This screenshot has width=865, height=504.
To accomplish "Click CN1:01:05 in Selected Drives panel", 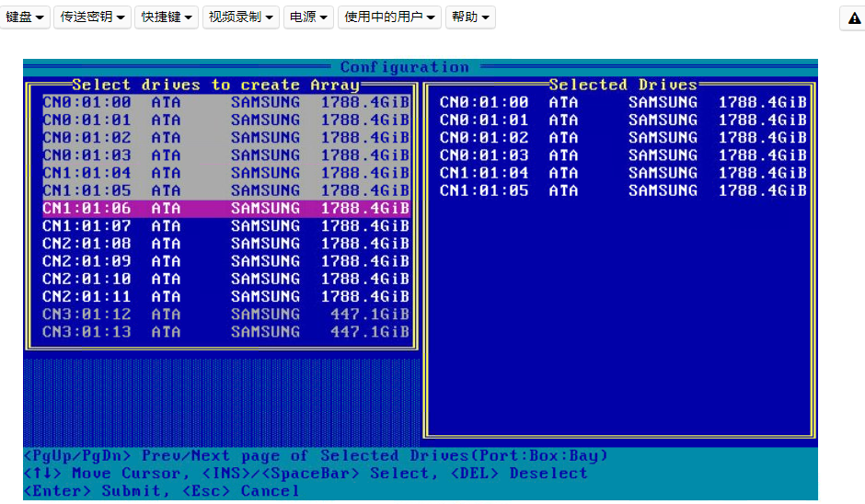I will pyautogui.click(x=622, y=191).
